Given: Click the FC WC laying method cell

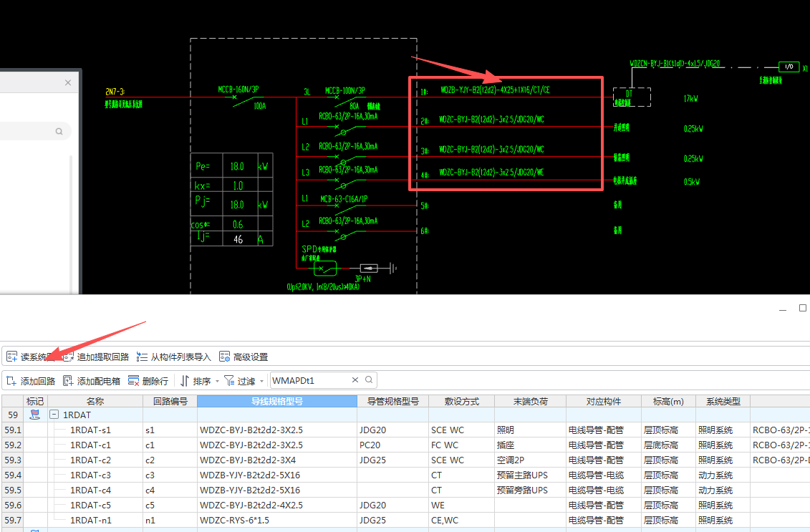Looking at the screenshot, I should 461,445.
